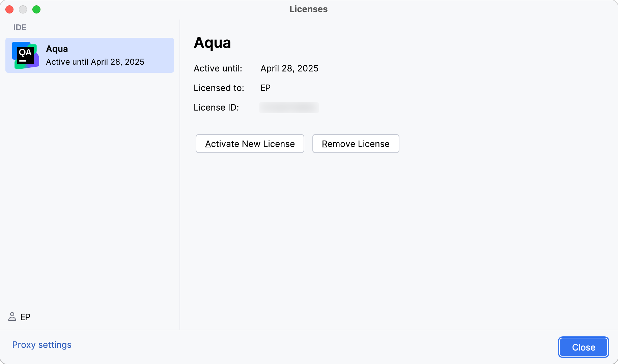Click the "License ID:" label
Screen dimensions: 618x364
tap(216, 108)
